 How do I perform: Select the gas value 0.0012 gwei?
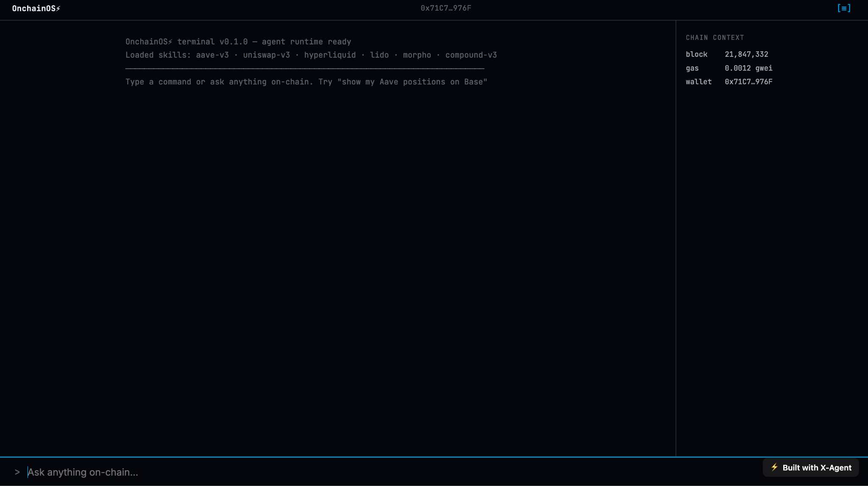[748, 68]
